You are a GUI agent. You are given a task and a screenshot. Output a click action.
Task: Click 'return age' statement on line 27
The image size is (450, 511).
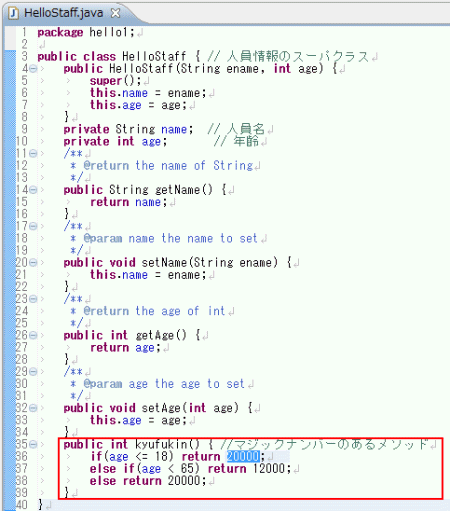click(x=122, y=348)
